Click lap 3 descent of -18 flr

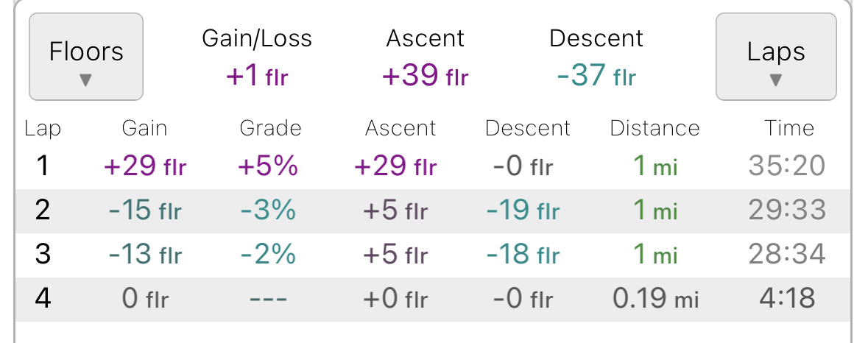coord(523,254)
